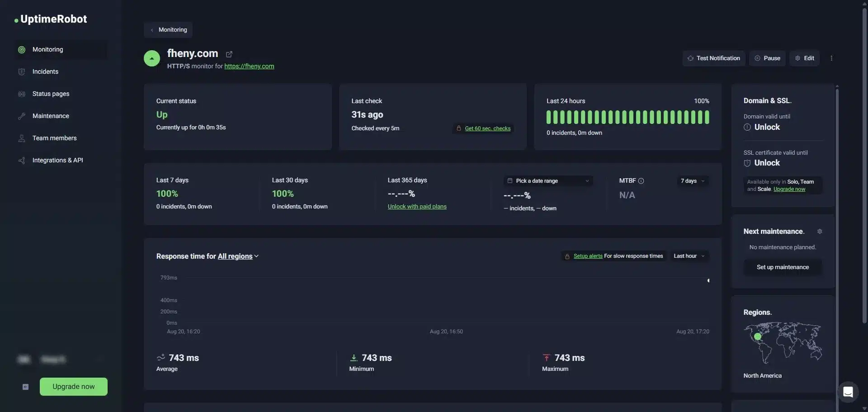Click the Test Notification button
This screenshot has width=868, height=412.
point(714,58)
